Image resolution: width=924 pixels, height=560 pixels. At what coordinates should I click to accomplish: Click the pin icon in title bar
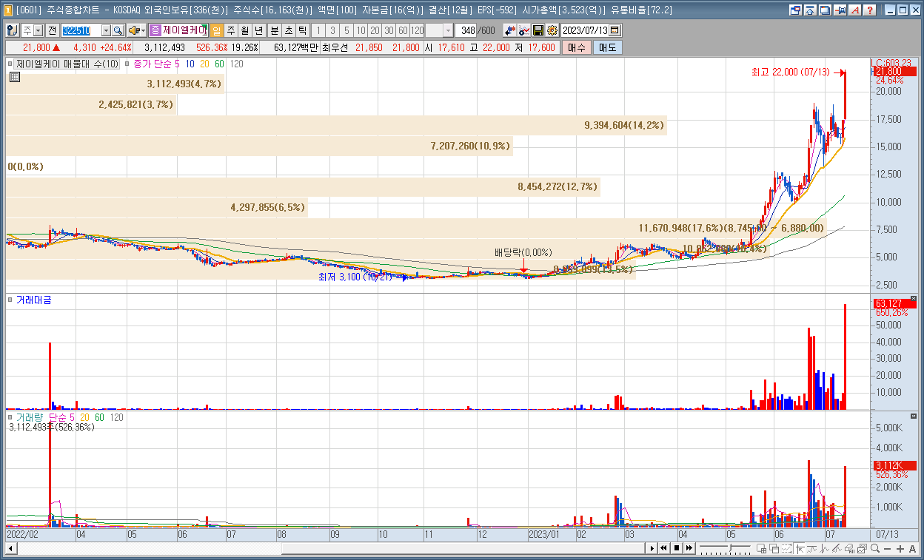point(840,10)
